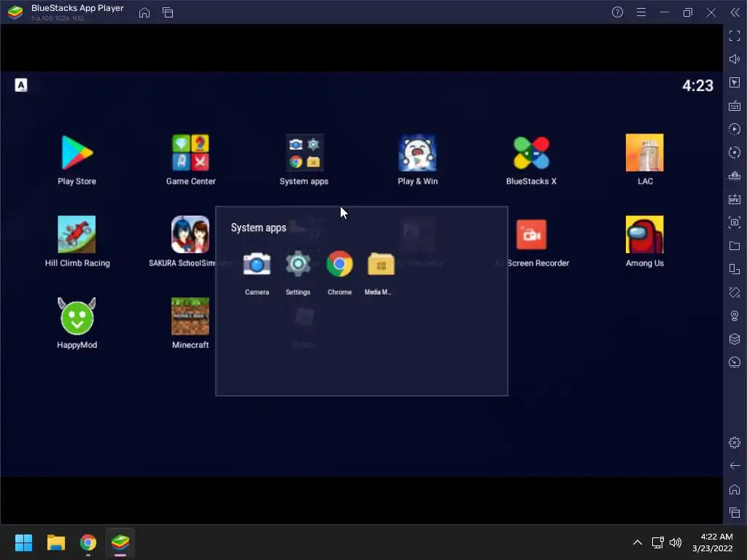The image size is (747, 560).
Task: Launch BlueStacks X
Action: click(x=531, y=153)
